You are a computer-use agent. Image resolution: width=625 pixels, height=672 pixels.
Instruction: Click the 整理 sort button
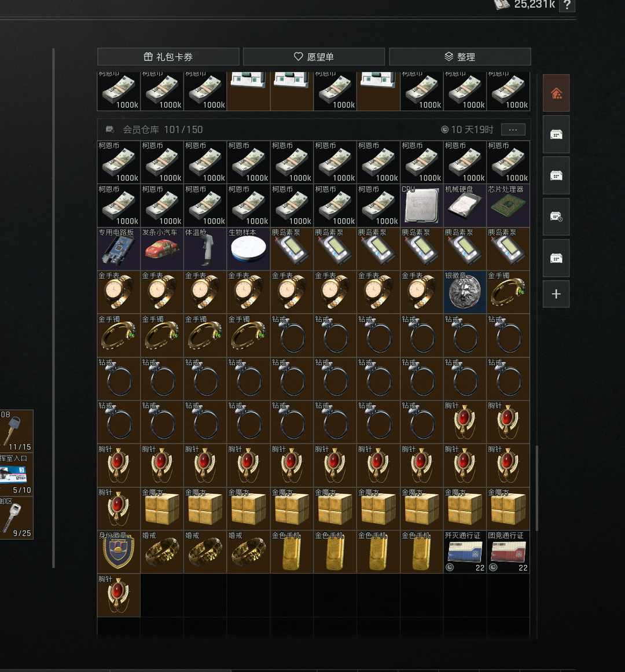pyautogui.click(x=459, y=57)
